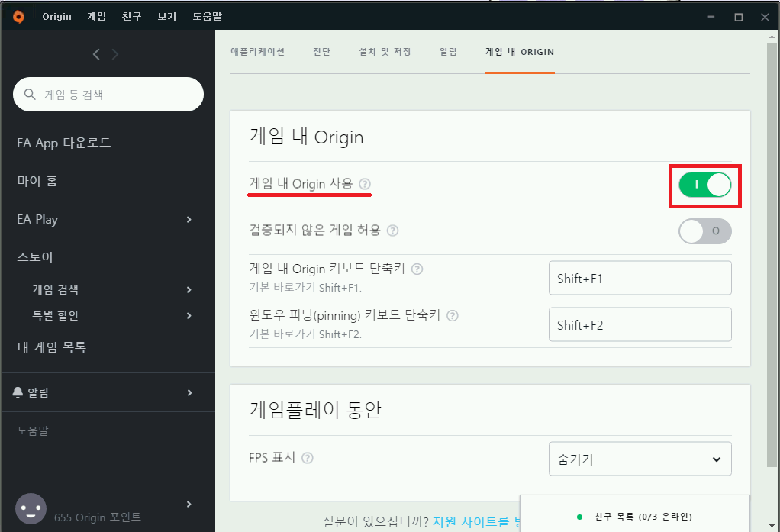This screenshot has width=780, height=532.
Task: Go back with the left arrow
Action: 96,54
